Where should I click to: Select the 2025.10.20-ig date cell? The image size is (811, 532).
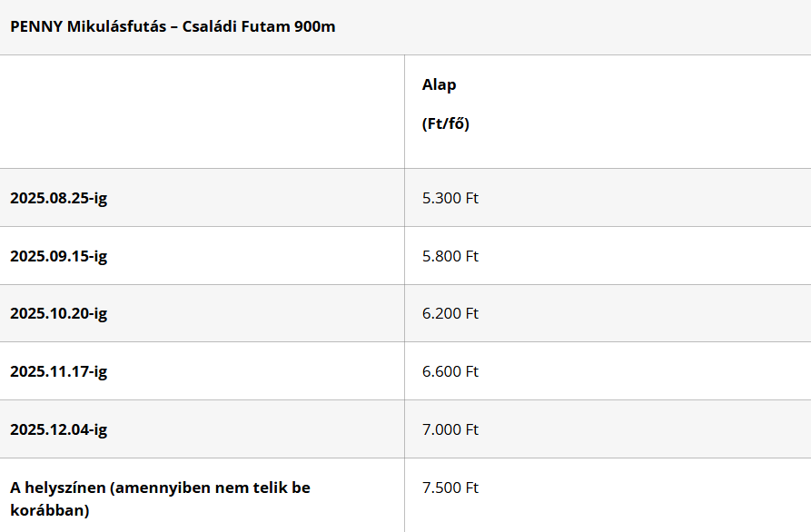[58, 313]
